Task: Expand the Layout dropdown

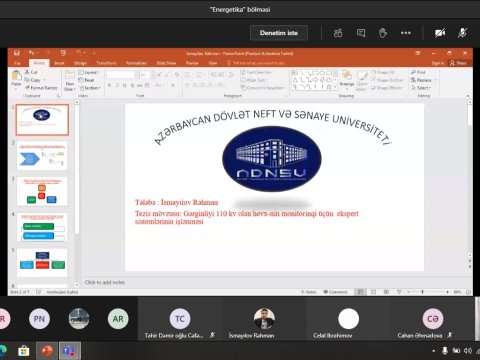Action: tap(89, 72)
